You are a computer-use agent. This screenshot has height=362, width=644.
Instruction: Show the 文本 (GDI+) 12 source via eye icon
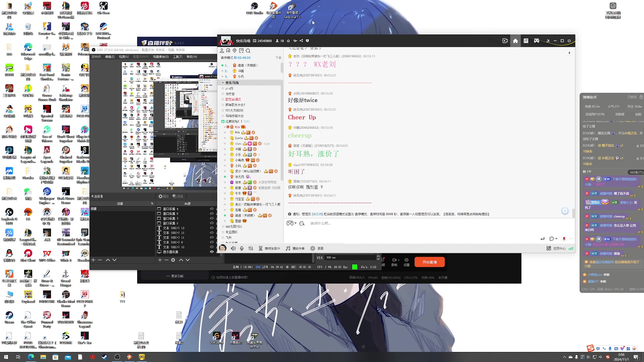tap(212, 233)
